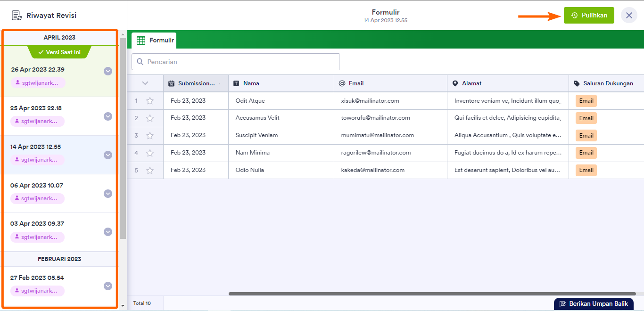Click user tag under 26 Apr 2023 22.39

[38, 83]
